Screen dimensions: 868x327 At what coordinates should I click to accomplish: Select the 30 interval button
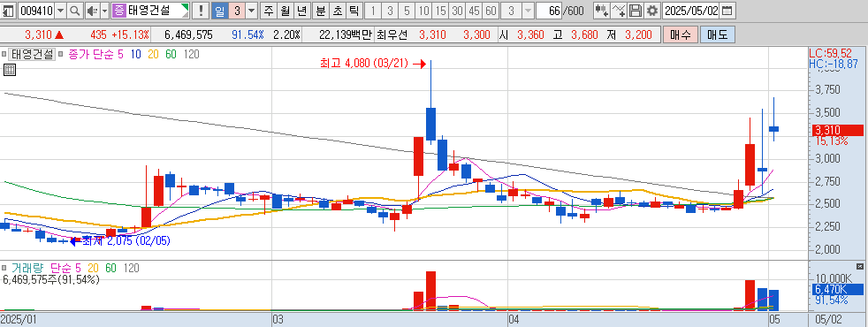[x=457, y=10]
